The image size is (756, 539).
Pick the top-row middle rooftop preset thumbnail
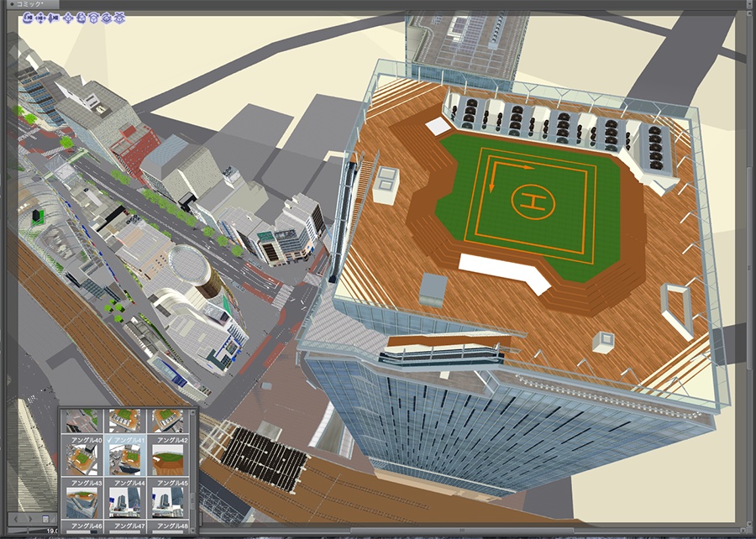coord(125,421)
